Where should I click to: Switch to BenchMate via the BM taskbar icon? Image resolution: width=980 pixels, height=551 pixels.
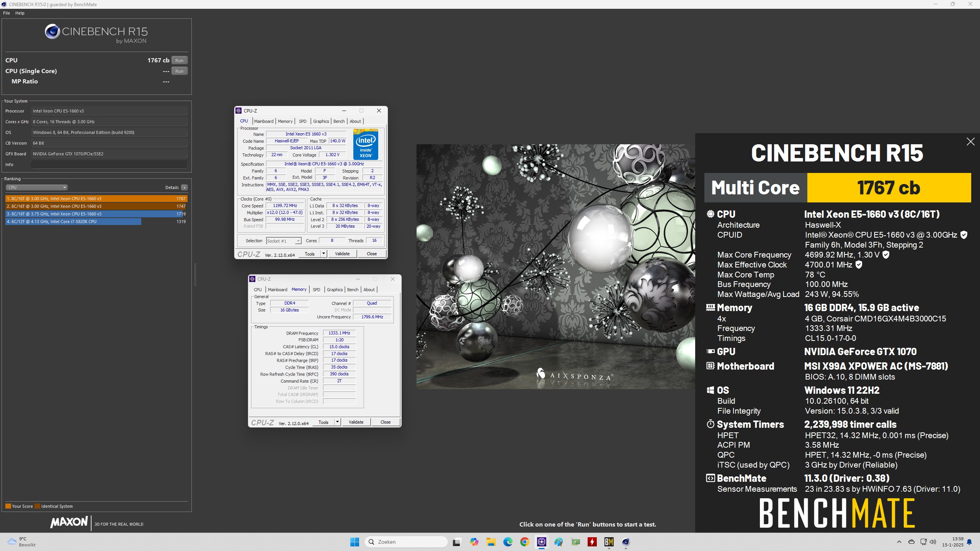[609, 542]
